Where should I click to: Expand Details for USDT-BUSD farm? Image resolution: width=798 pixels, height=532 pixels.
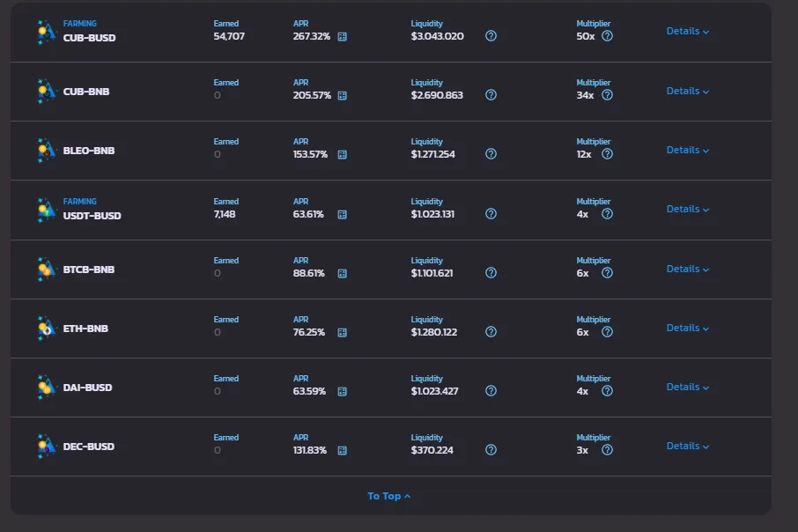coord(688,210)
